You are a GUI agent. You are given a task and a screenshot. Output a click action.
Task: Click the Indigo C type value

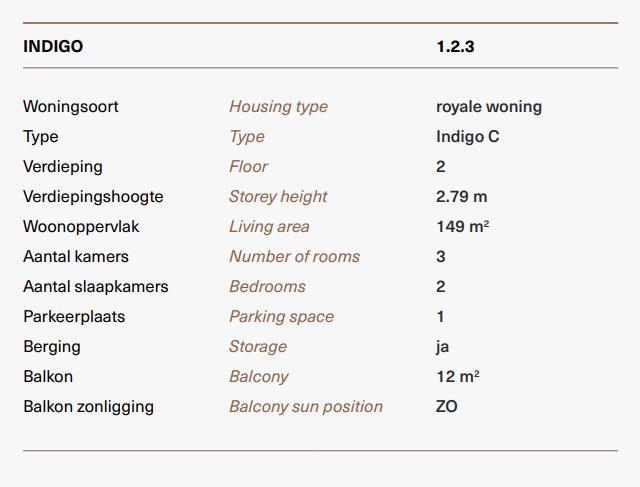pyautogui.click(x=467, y=137)
